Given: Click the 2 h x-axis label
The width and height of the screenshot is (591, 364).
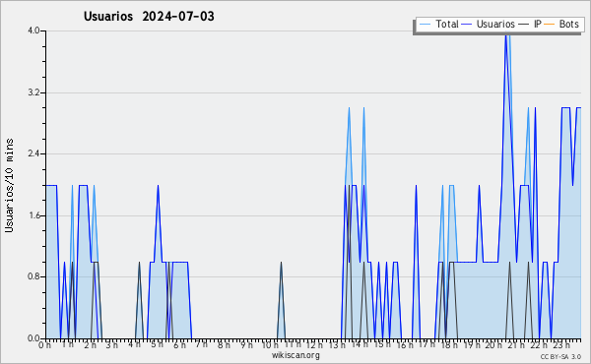Looking at the screenshot, I should click(90, 345).
